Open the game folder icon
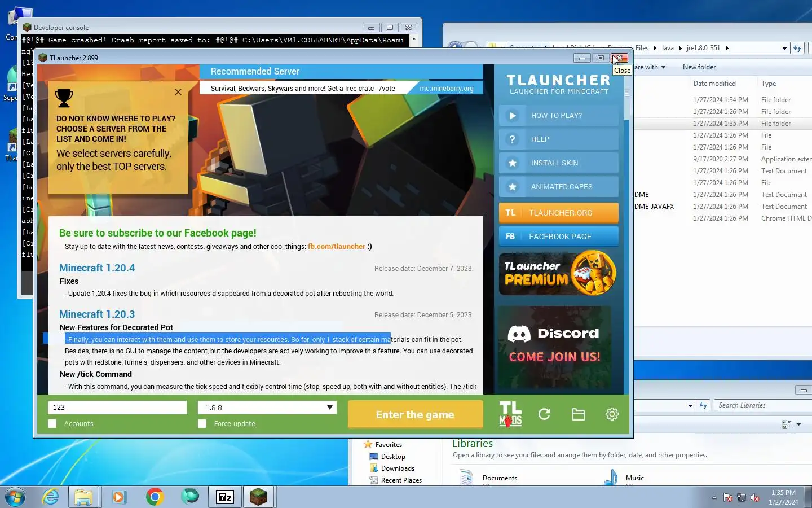 578,414
